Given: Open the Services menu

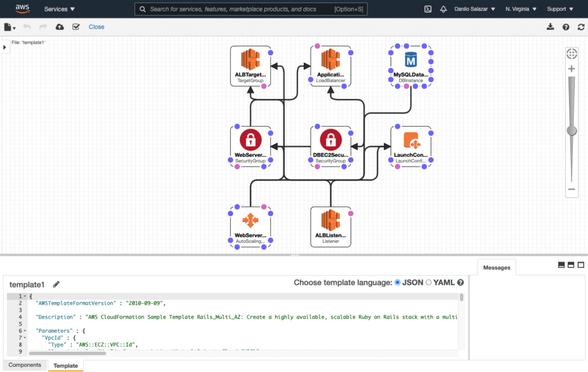Looking at the screenshot, I should [58, 9].
